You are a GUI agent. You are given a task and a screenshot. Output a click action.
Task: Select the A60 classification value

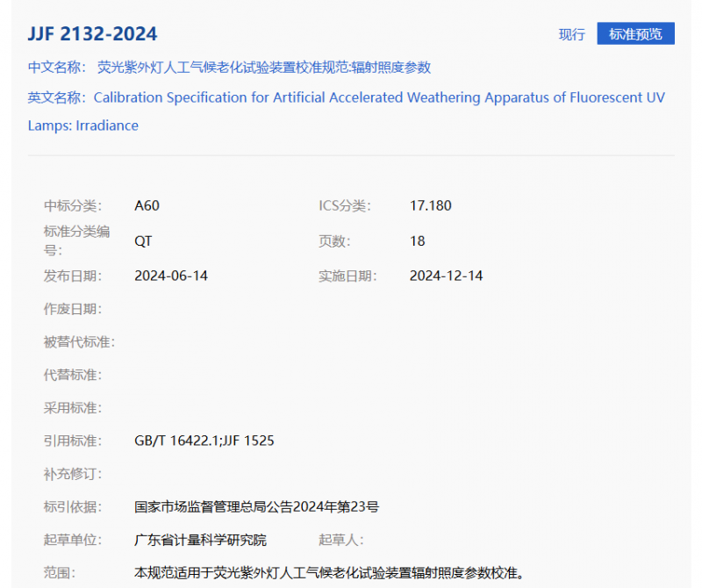click(x=147, y=206)
